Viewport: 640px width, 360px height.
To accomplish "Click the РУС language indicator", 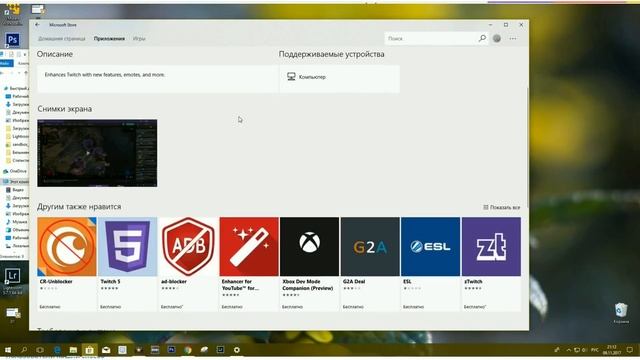I will (595, 350).
